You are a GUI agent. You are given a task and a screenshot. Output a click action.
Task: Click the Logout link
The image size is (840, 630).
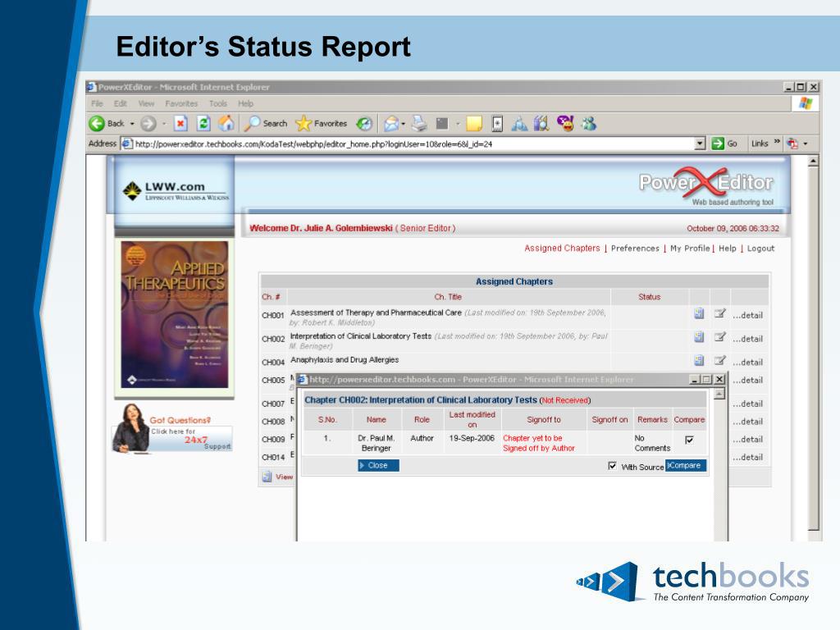[760, 248]
